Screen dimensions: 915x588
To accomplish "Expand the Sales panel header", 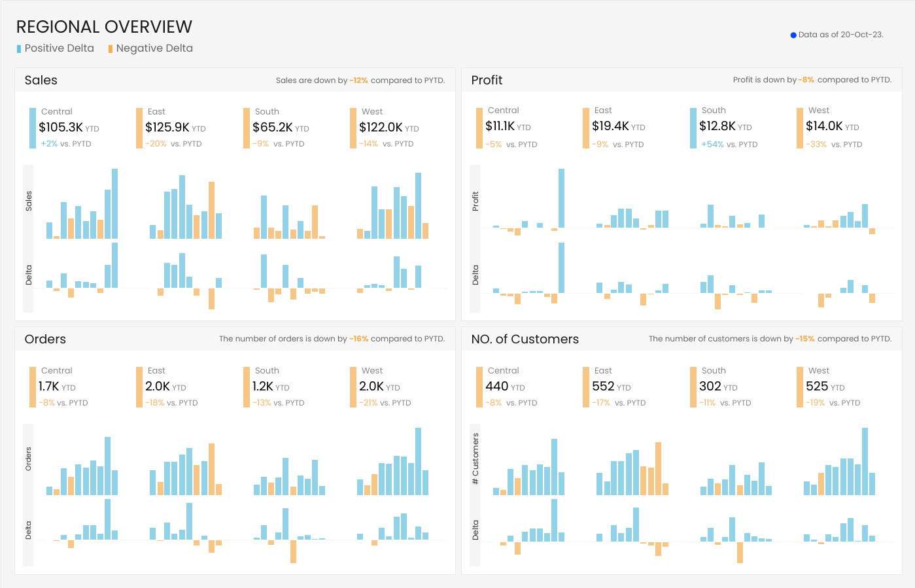I will [41, 80].
